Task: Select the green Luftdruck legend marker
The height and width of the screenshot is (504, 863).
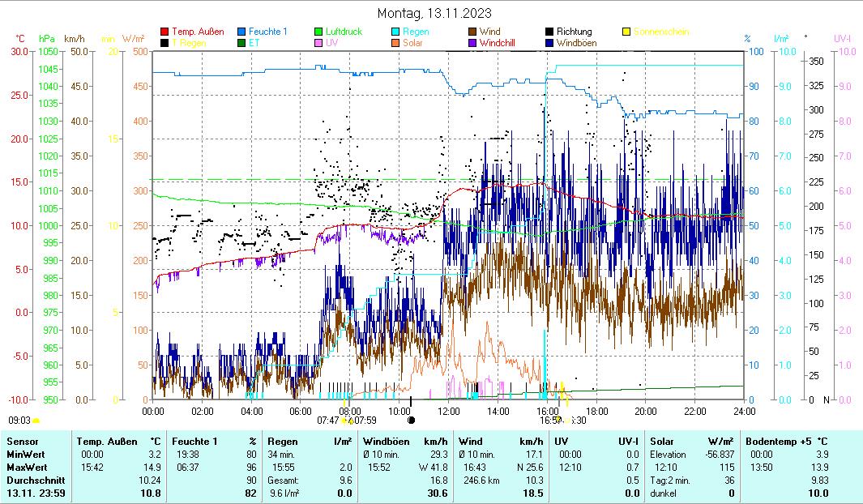Action: (318, 32)
